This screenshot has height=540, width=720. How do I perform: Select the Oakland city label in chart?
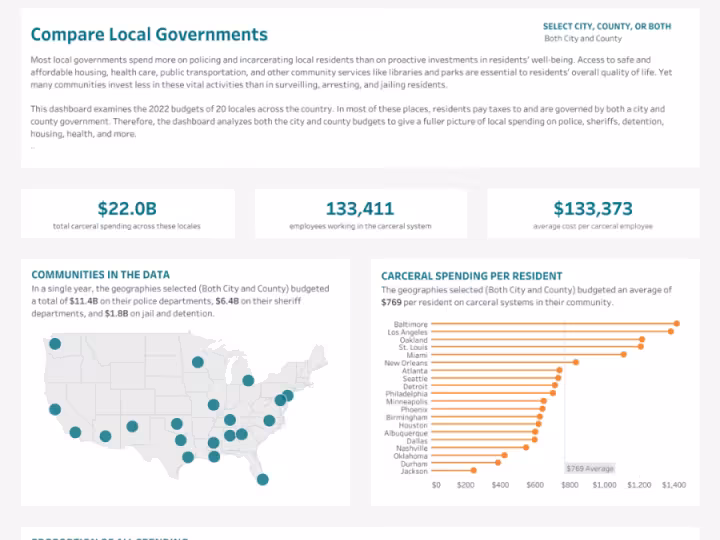coord(414,340)
